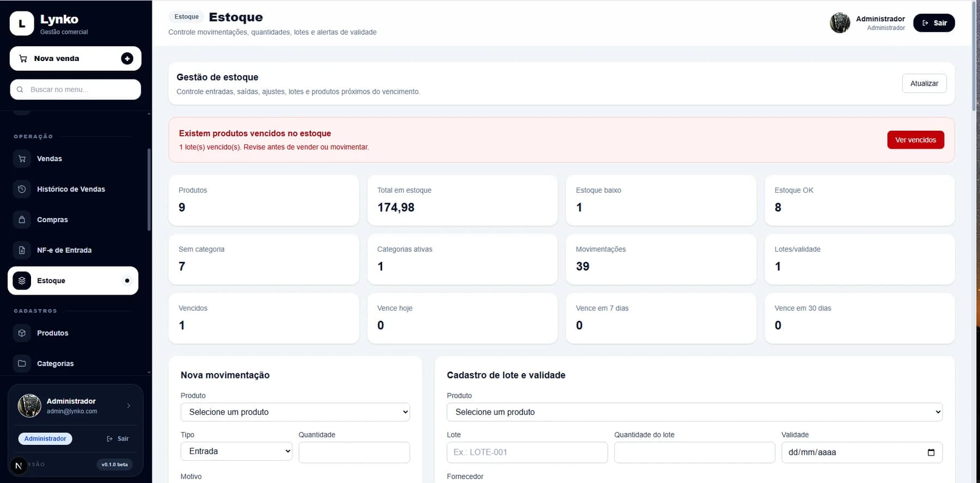
Task: Click the Atualizar button
Action: point(924,83)
